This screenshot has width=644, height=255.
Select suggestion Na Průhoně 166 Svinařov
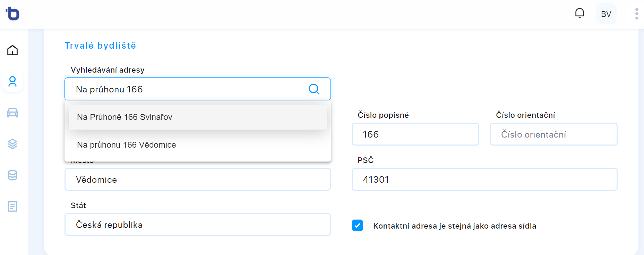198,117
